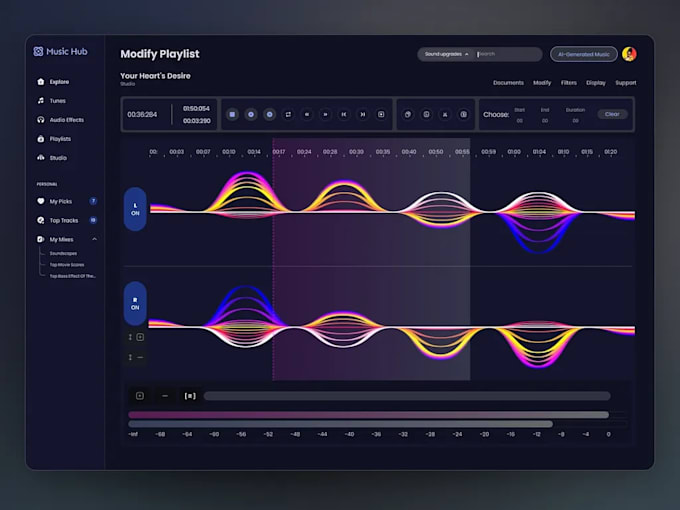Click the rewind button
The image size is (680, 510).
point(307,114)
